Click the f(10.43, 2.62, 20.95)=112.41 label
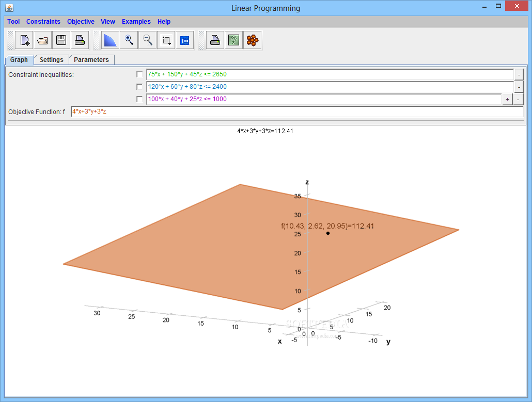The height and width of the screenshot is (402, 532). coord(327,226)
